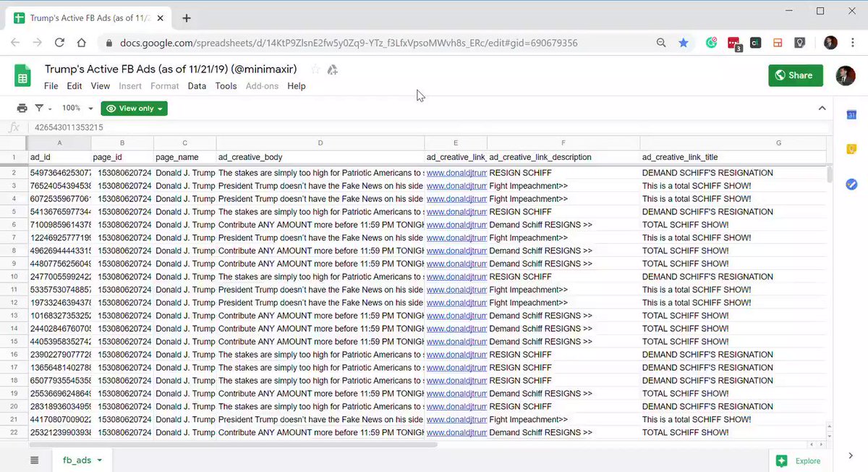
Task: Open donaldjtrump link in row 2
Action: pos(456,173)
